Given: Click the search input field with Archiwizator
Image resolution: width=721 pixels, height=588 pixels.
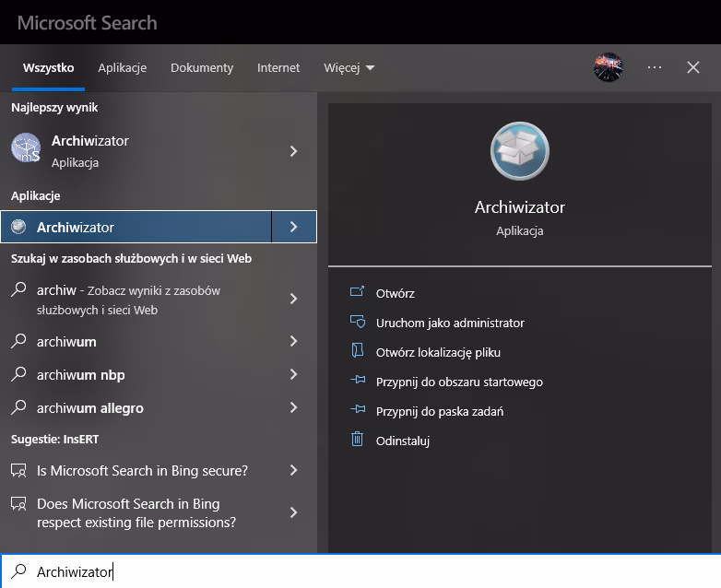Looking at the screenshot, I should 360,571.
